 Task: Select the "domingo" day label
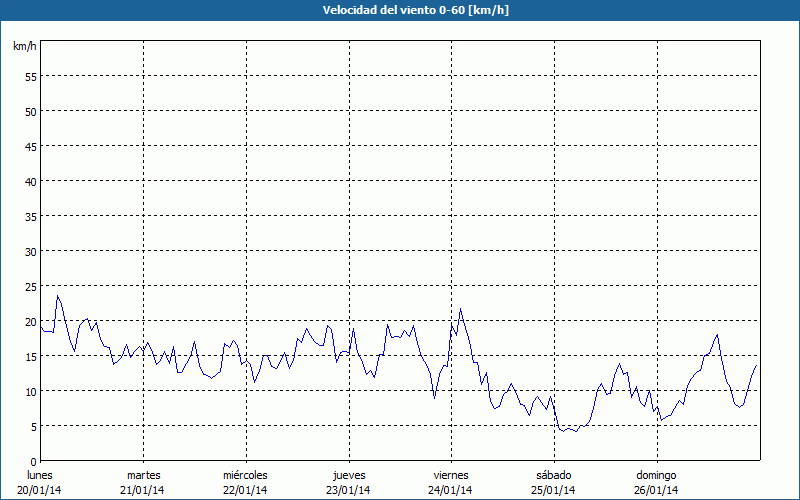click(655, 475)
